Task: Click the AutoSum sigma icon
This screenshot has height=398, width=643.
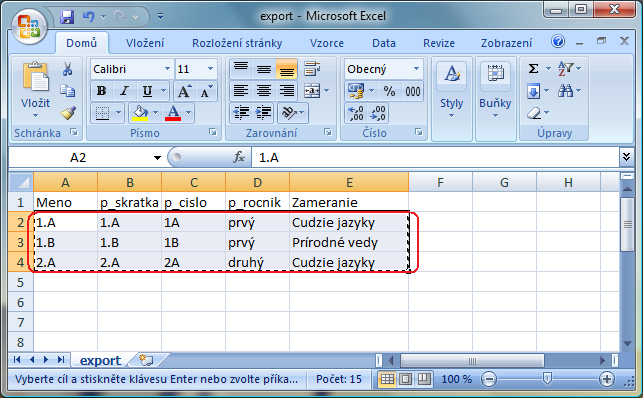Action: click(x=533, y=68)
